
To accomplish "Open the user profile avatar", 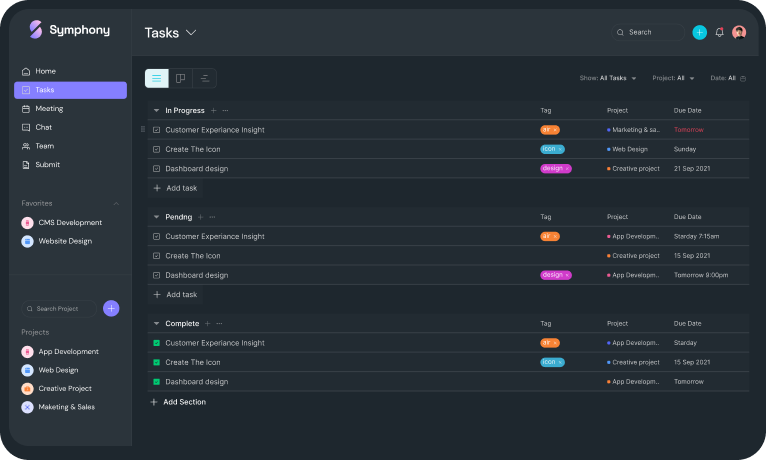I will tap(739, 32).
